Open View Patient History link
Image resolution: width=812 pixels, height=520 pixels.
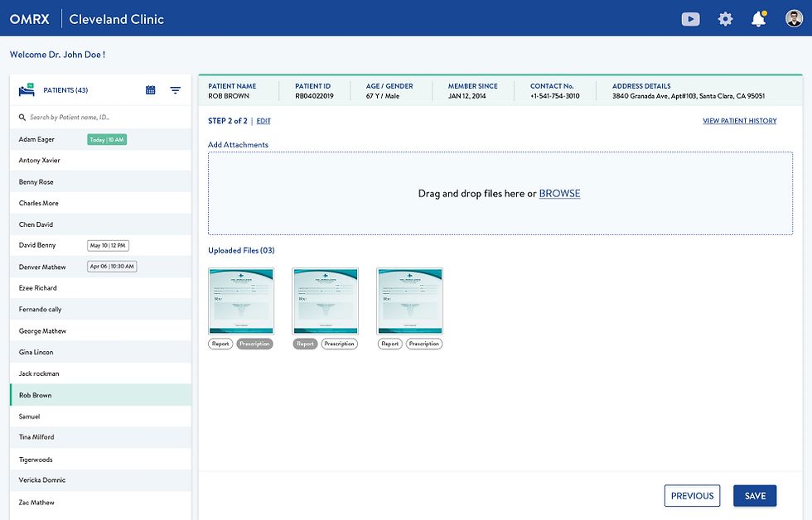tap(739, 121)
